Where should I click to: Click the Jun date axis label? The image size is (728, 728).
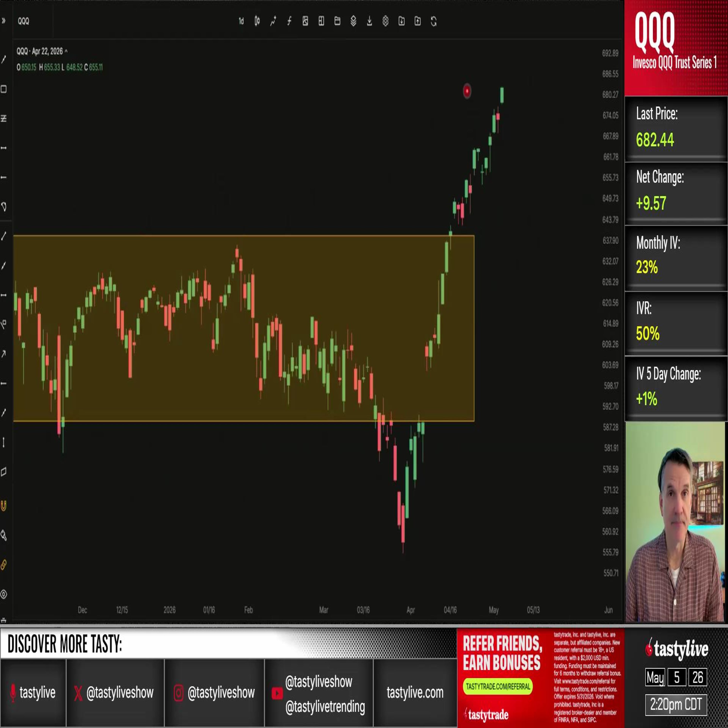[x=609, y=610]
